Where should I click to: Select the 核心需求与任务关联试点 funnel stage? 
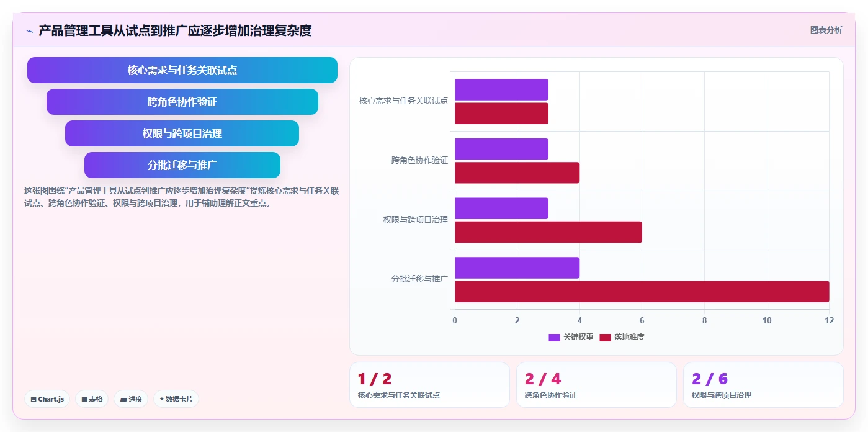coord(182,70)
